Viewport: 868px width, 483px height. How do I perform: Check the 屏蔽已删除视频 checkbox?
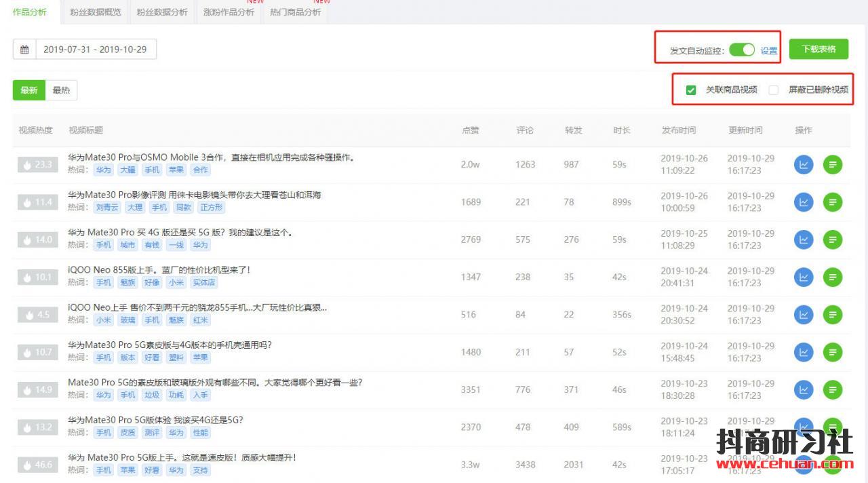coord(774,90)
